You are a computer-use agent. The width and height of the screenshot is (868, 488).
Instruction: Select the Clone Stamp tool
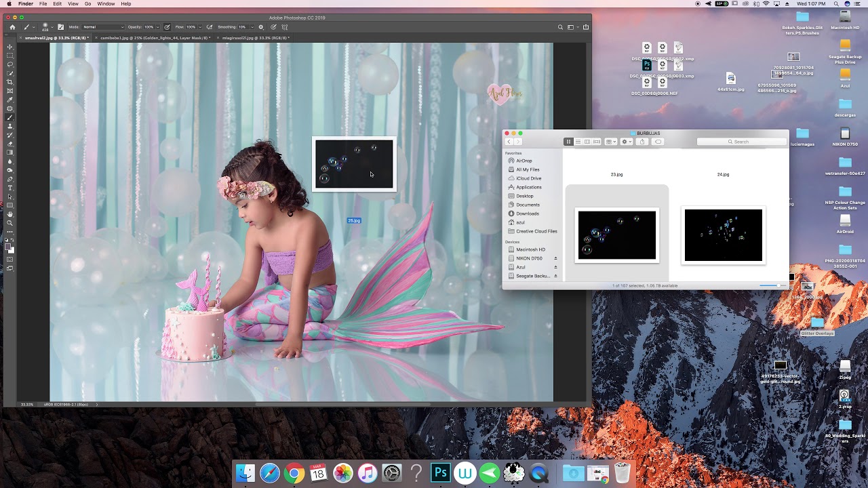coord(10,125)
